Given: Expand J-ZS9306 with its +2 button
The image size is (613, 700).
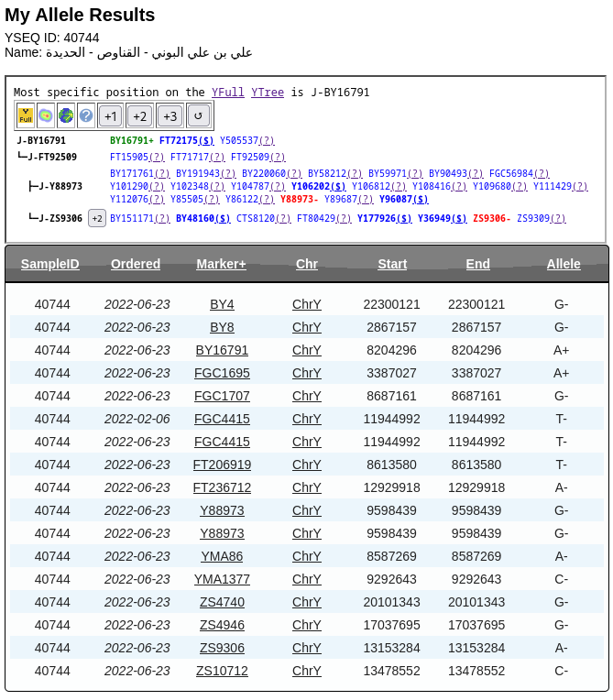Looking at the screenshot, I should [97, 218].
